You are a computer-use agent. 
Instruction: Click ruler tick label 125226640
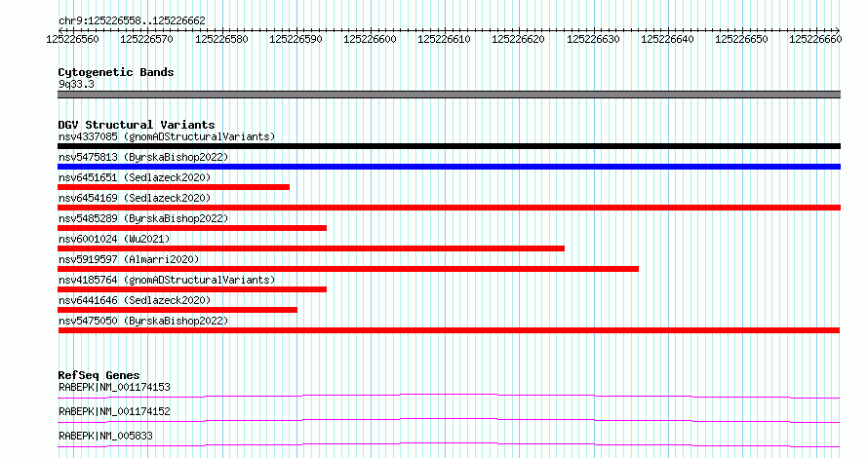point(667,39)
